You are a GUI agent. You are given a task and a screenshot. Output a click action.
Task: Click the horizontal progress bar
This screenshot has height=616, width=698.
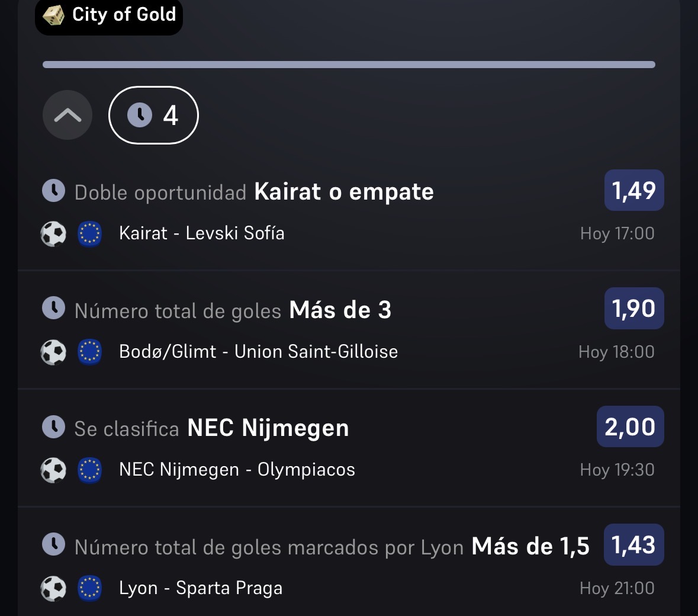point(349,65)
